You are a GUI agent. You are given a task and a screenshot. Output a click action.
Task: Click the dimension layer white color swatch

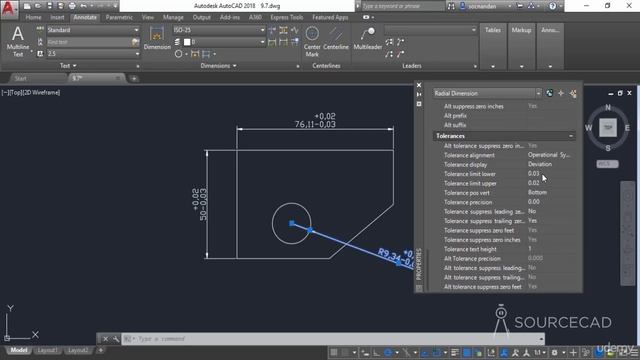pyautogui.click(x=187, y=42)
